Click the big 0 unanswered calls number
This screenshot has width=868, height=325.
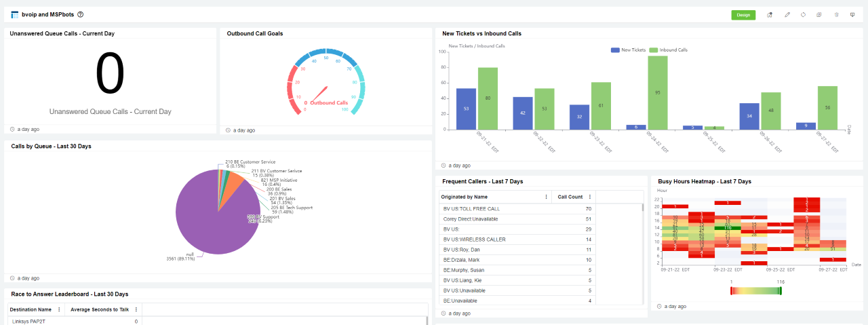[x=111, y=74]
